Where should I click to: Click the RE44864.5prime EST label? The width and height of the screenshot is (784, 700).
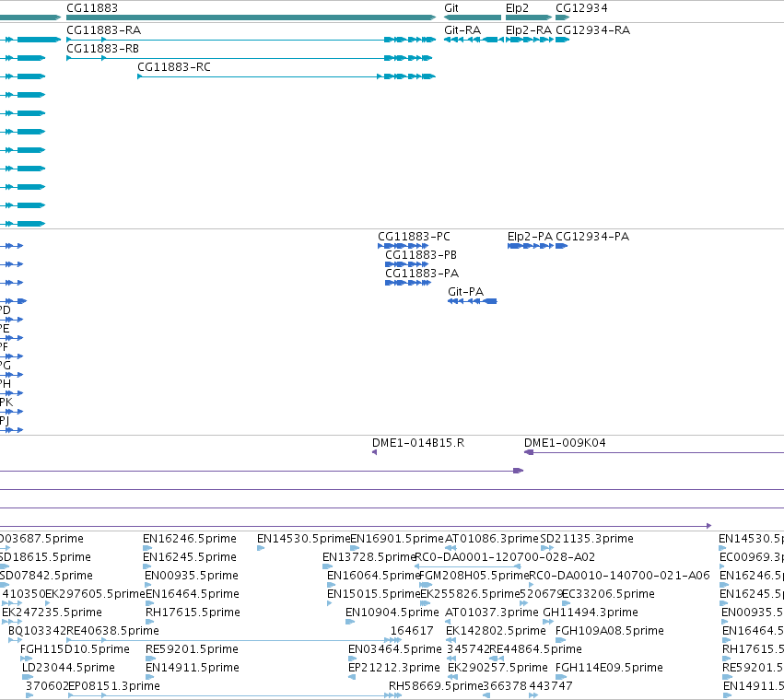(535, 649)
